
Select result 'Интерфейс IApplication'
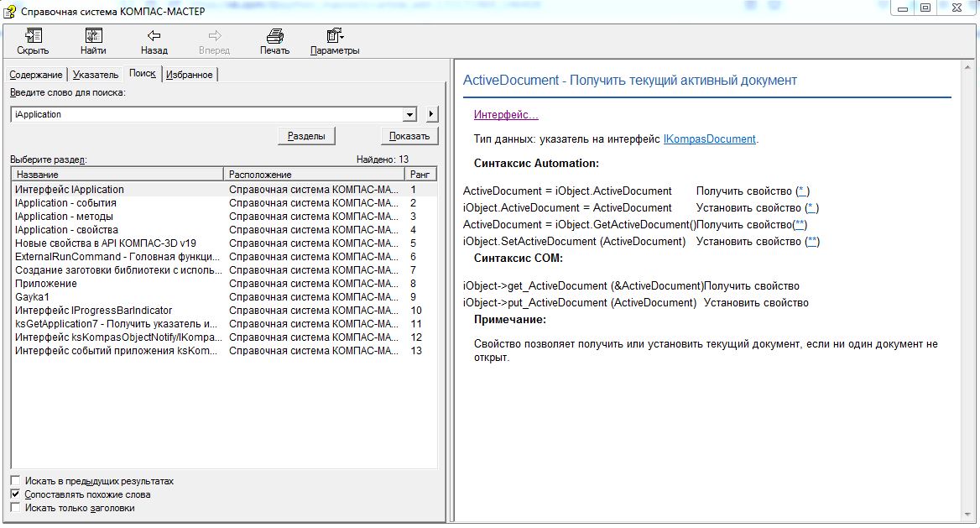coord(224,190)
